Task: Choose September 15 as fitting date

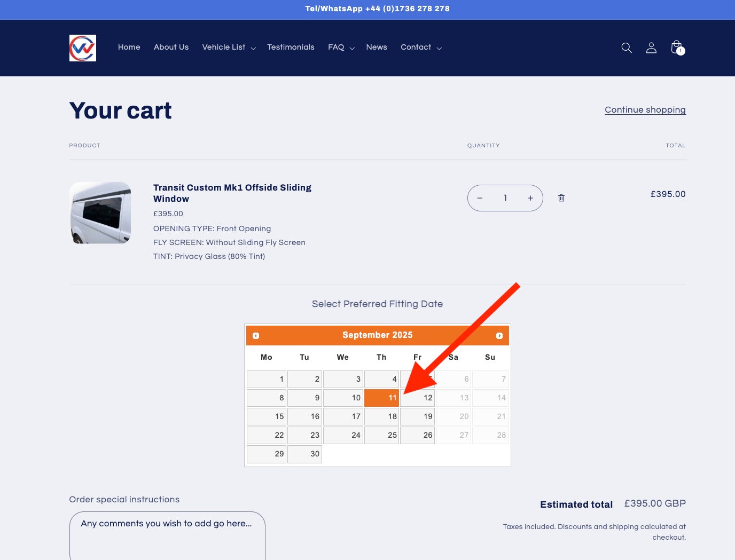Action: [267, 416]
